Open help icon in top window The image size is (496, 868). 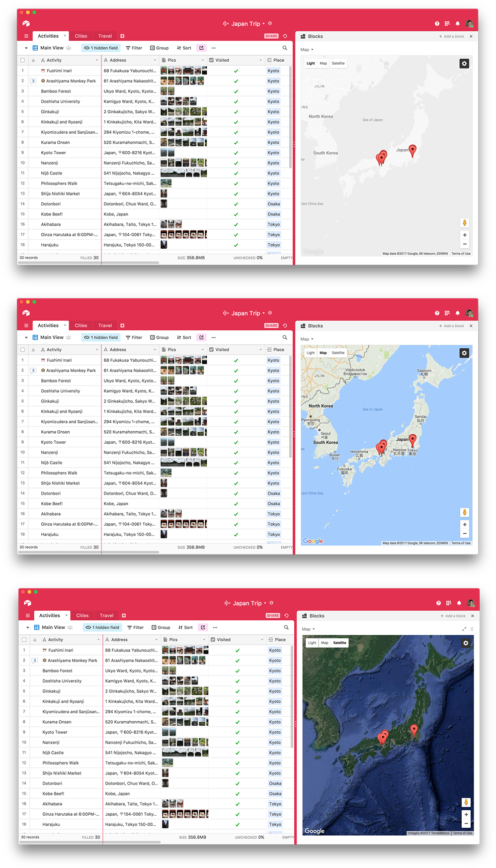click(x=437, y=23)
